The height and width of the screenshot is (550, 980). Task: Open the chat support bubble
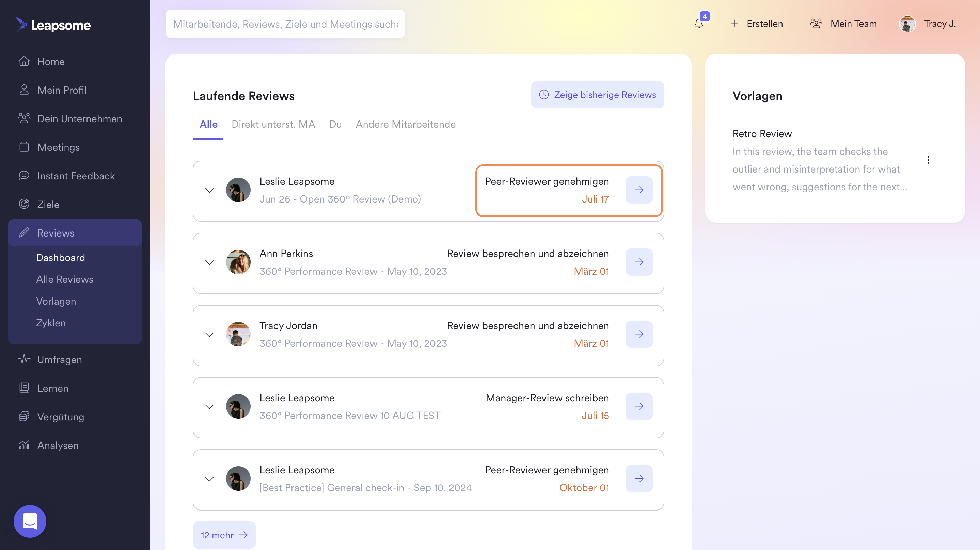click(30, 521)
